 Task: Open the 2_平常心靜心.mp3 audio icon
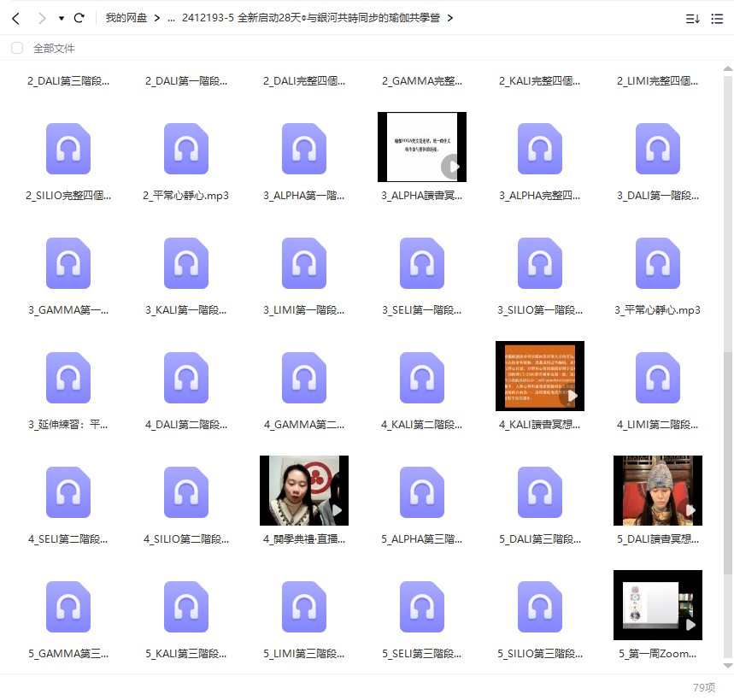(x=186, y=149)
